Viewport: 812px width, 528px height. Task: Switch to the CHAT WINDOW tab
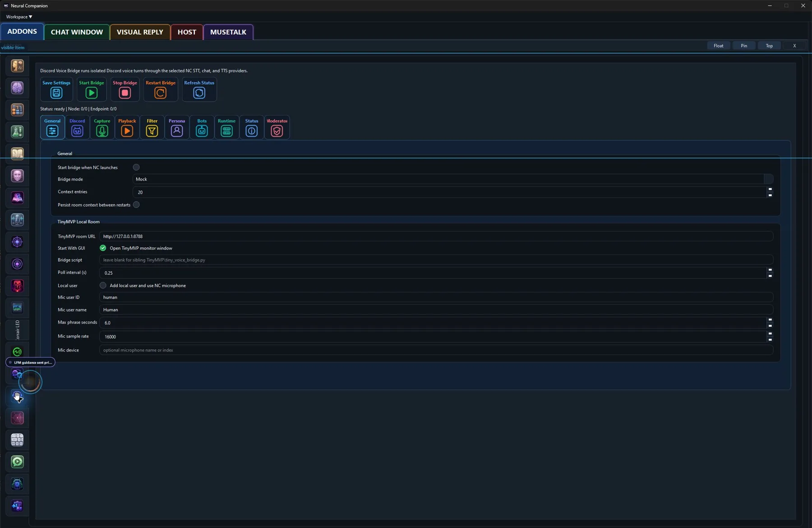77,32
